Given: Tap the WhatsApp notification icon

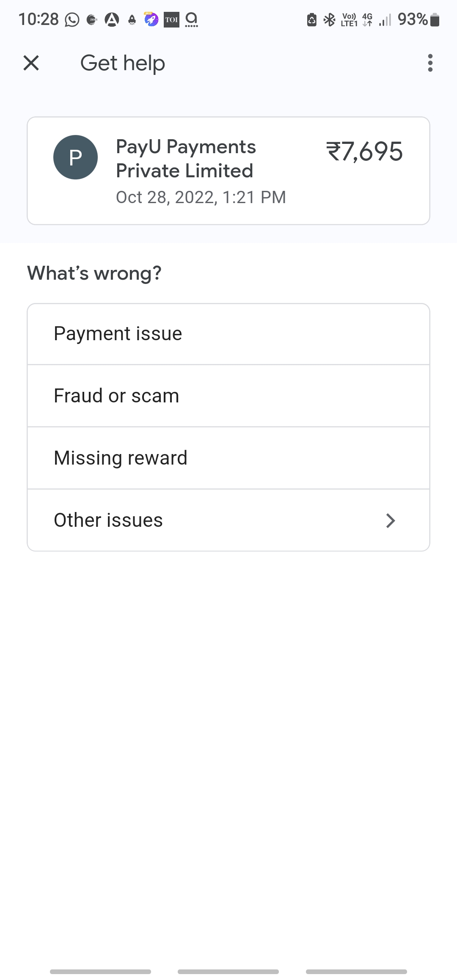Looking at the screenshot, I should point(72,19).
